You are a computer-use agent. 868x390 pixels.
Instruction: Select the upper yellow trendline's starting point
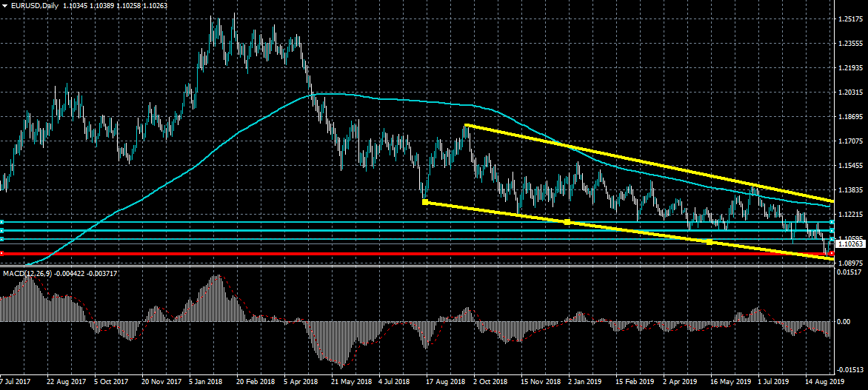[466, 126]
